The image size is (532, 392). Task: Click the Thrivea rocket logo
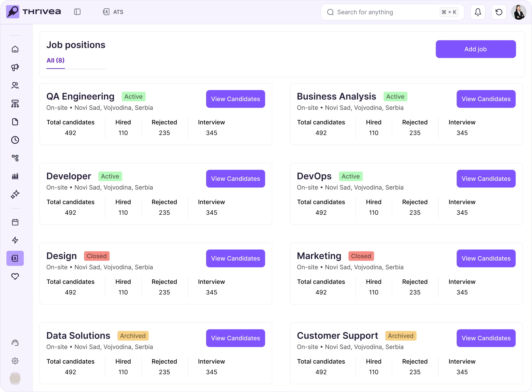pyautogui.click(x=13, y=12)
